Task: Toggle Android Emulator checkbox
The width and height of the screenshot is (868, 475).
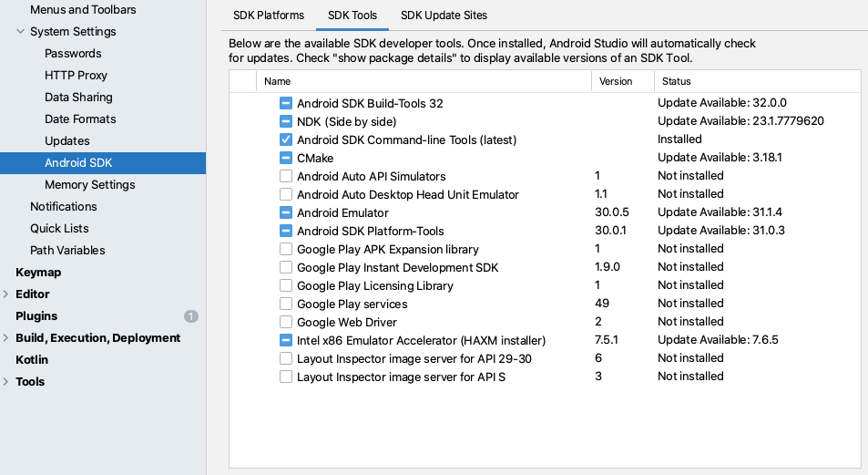Action: coord(286,212)
